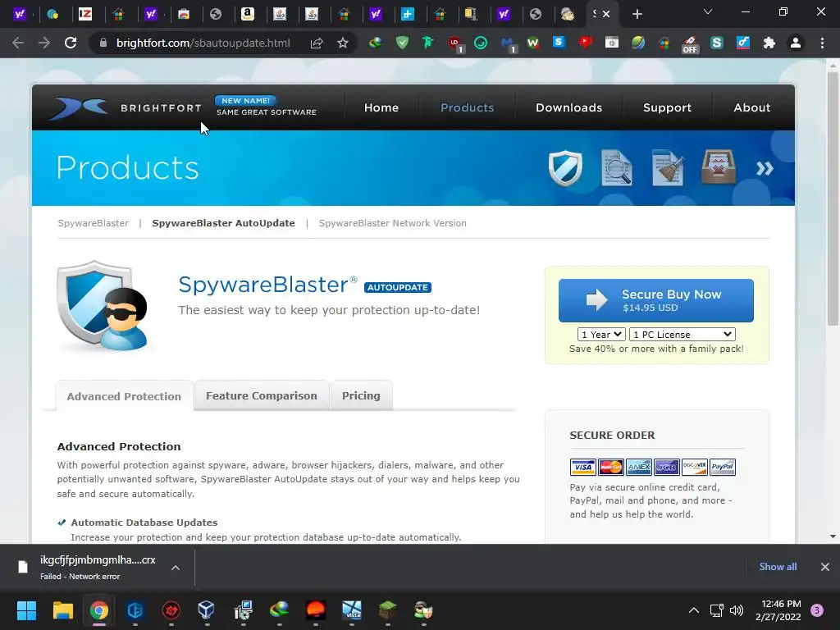Viewport: 840px width, 630px height.
Task: Open the network status tray icon
Action: (x=716, y=610)
